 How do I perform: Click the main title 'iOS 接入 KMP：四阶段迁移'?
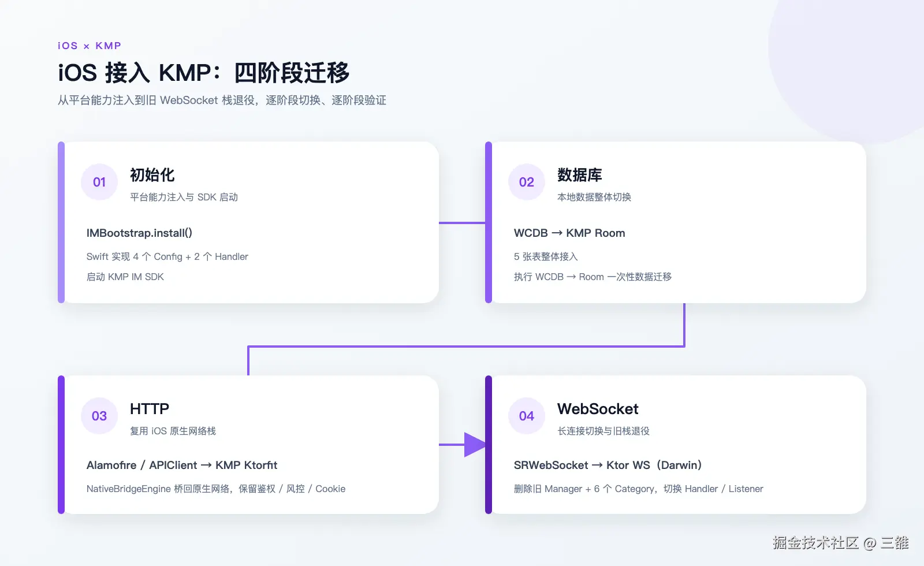pos(204,73)
